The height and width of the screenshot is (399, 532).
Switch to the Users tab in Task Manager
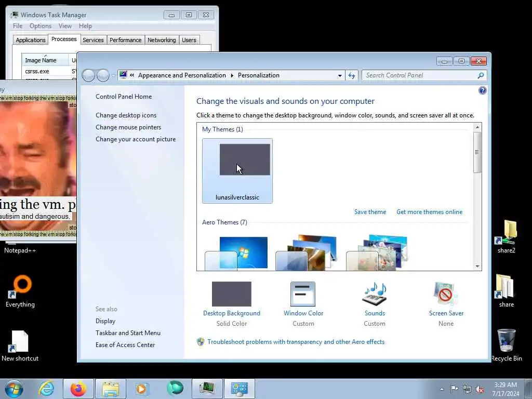pyautogui.click(x=189, y=40)
